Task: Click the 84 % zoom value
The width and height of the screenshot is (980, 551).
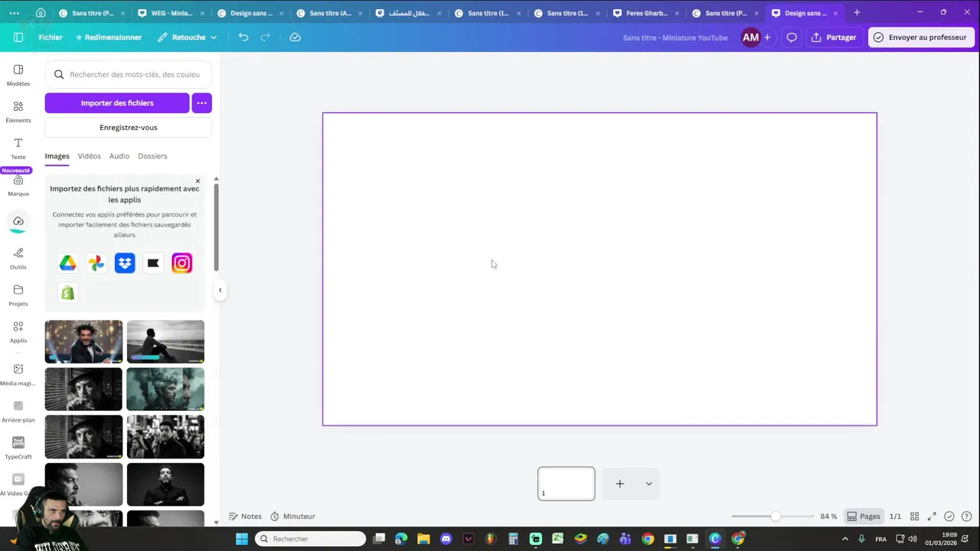Action: (x=828, y=517)
